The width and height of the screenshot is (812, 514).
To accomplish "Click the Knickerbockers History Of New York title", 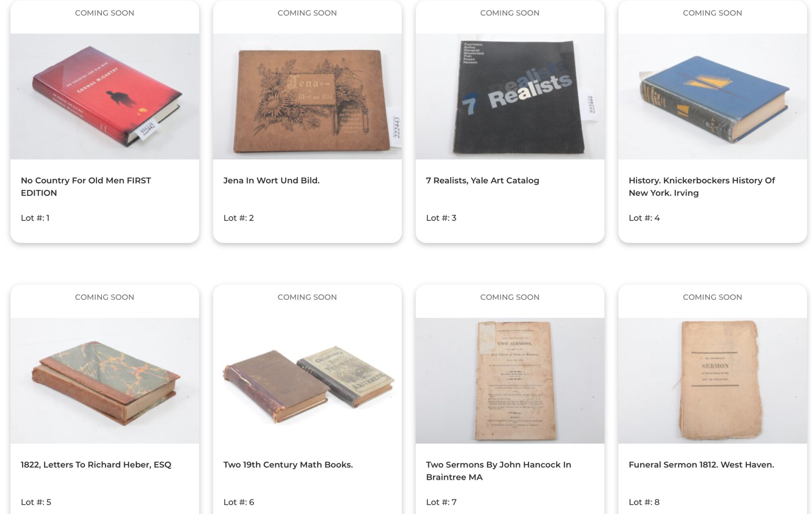I will click(702, 186).
